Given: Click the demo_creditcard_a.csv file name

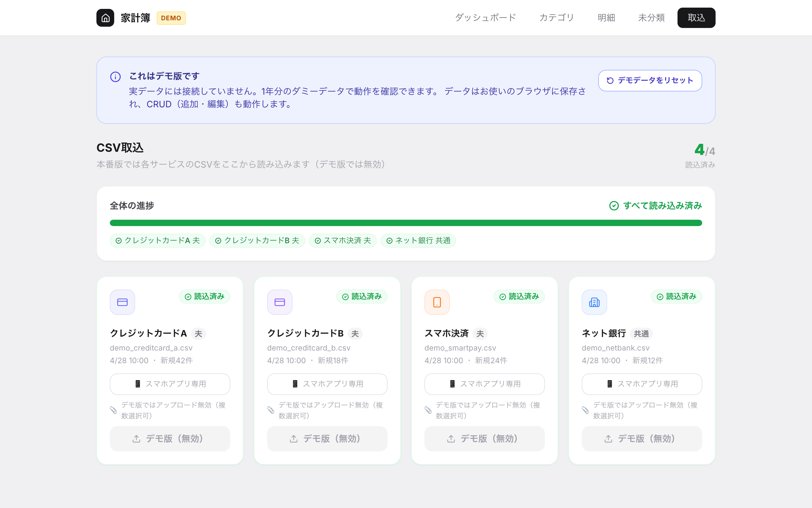Looking at the screenshot, I should [151, 348].
